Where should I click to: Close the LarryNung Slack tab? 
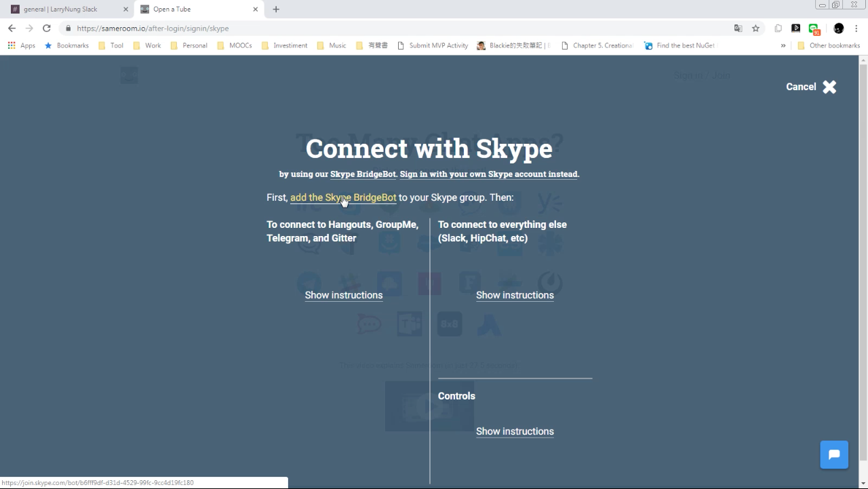coord(125,9)
